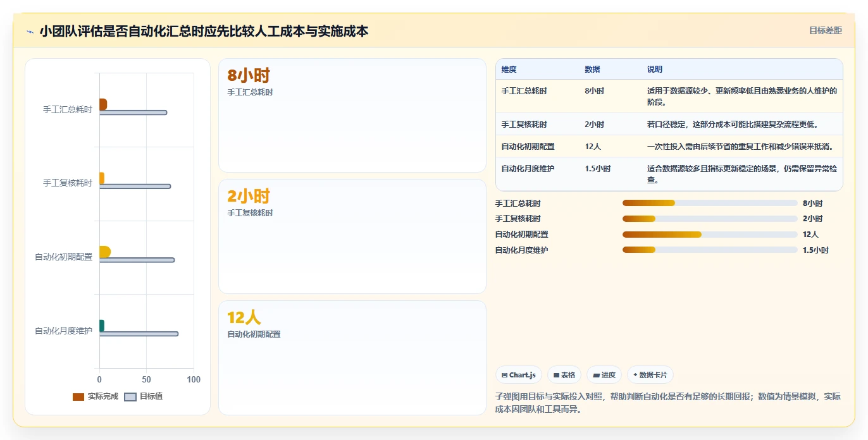Image resolution: width=868 pixels, height=440 pixels.
Task: Click the 手工复核耗时 progress bar
Action: coord(710,219)
